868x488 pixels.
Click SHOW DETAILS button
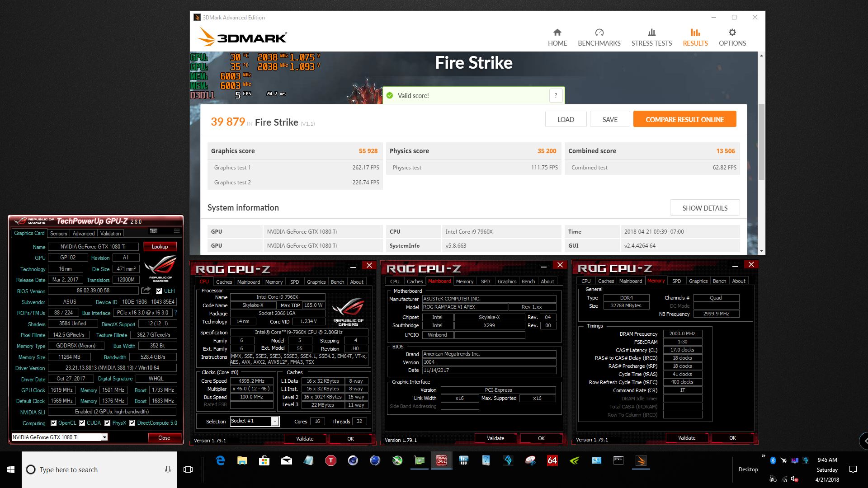coord(704,208)
